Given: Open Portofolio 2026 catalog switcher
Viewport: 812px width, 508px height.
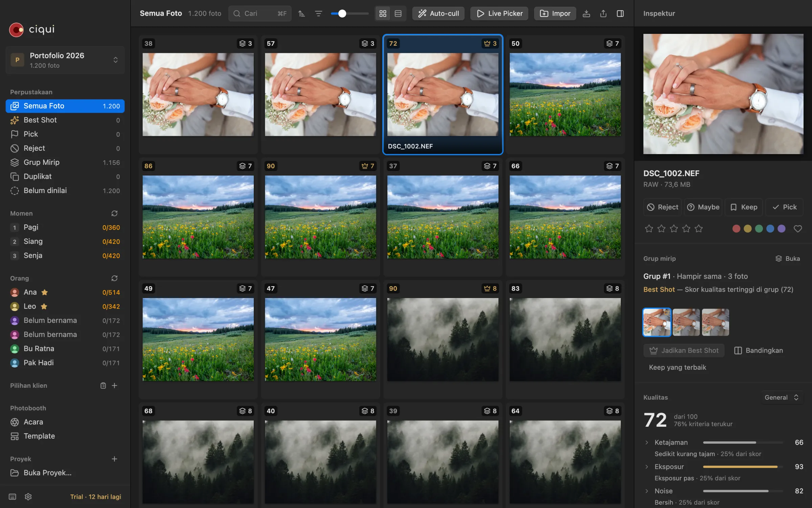Looking at the screenshot, I should coord(65,60).
